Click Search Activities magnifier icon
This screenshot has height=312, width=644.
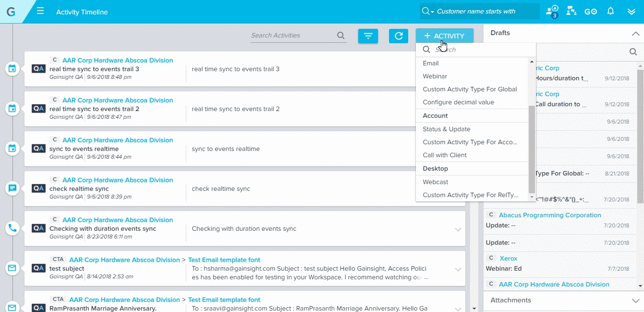pos(341,36)
